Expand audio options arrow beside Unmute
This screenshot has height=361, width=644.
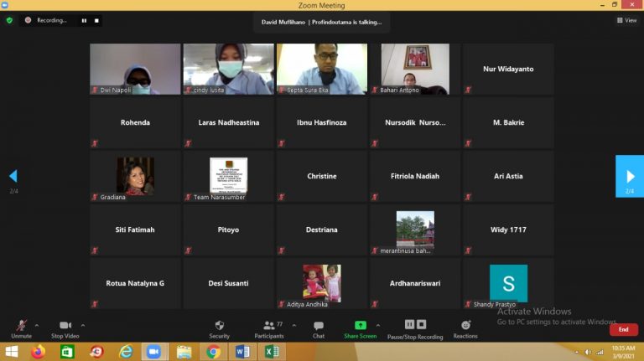pyautogui.click(x=37, y=325)
